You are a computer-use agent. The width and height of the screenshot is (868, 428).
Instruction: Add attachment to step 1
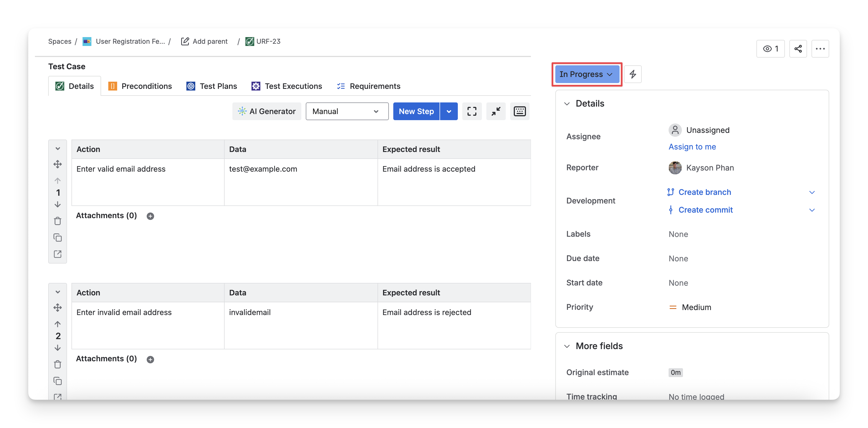pyautogui.click(x=150, y=216)
